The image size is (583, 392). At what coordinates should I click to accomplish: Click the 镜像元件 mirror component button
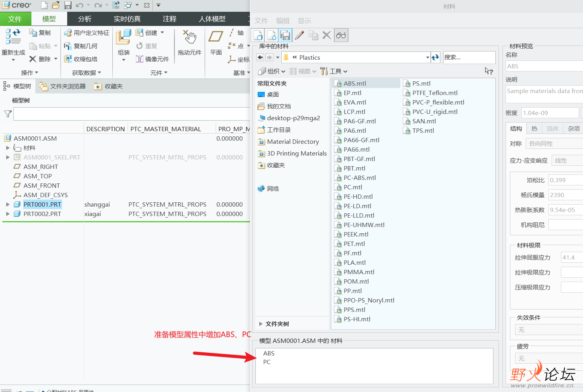click(x=152, y=59)
